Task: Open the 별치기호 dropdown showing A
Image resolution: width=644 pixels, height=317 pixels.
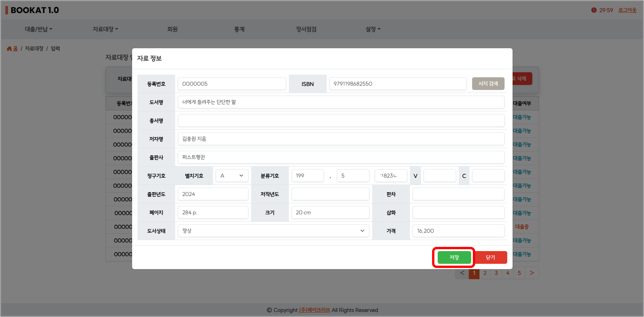Action: pos(232,176)
